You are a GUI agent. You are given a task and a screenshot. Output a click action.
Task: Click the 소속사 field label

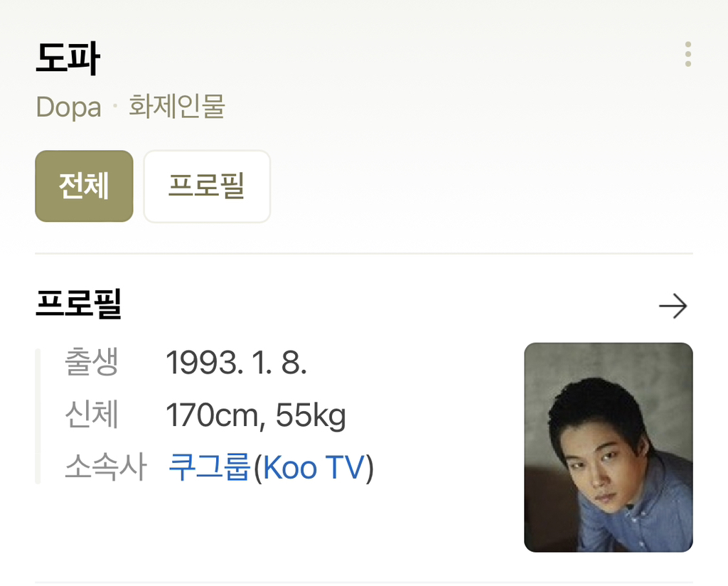pyautogui.click(x=105, y=467)
